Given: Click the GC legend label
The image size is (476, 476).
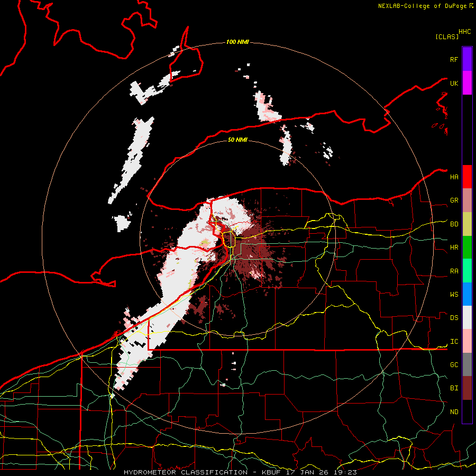Looking at the screenshot, I should pyautogui.click(x=454, y=365).
